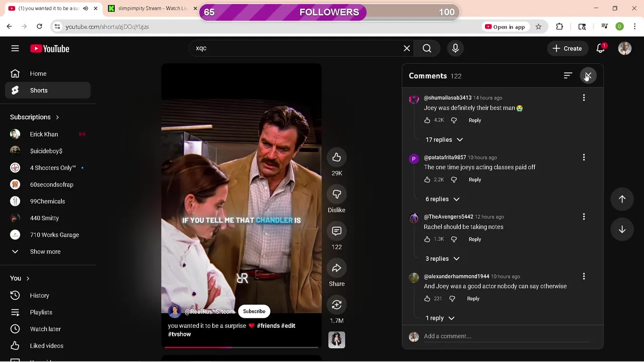Expand the 6 replies thread
644x362 pixels.
(x=443, y=199)
